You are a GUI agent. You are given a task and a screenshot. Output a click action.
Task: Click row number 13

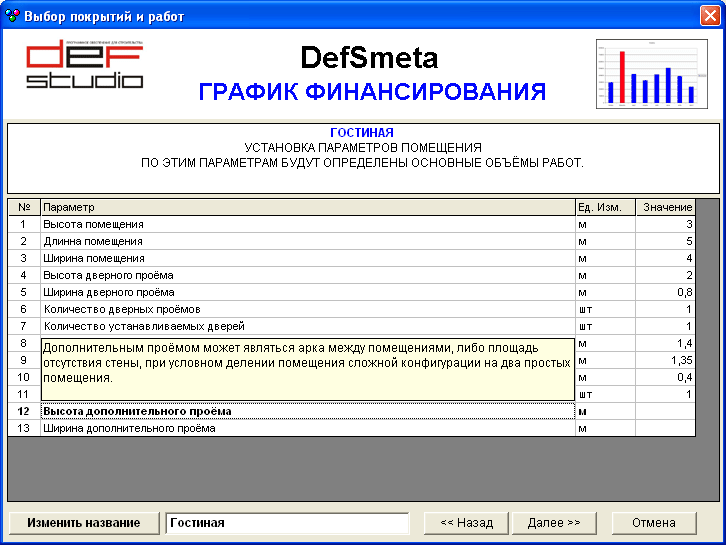pos(24,428)
